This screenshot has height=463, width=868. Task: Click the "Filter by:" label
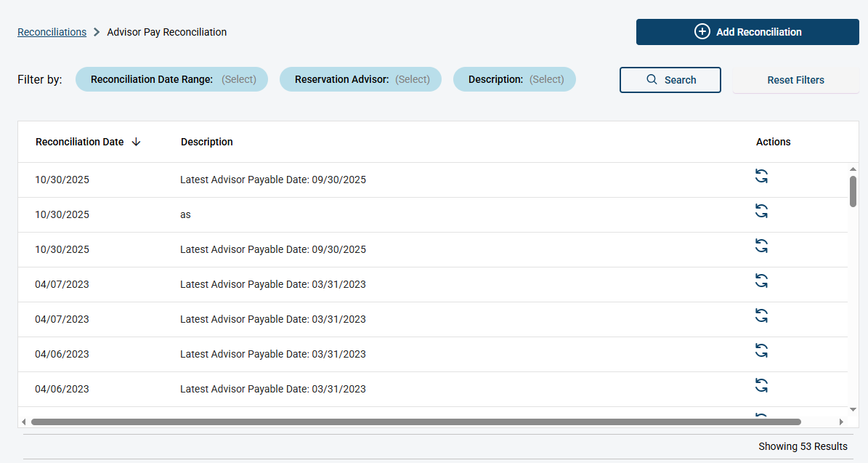point(40,79)
